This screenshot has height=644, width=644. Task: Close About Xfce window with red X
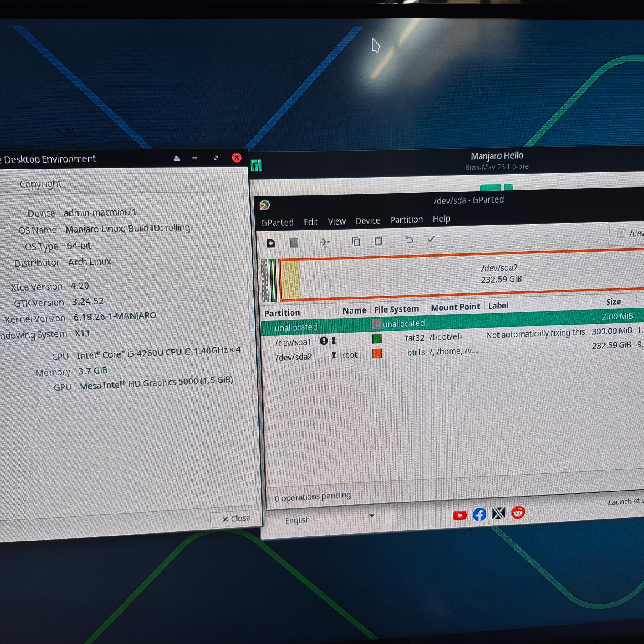coord(236,157)
